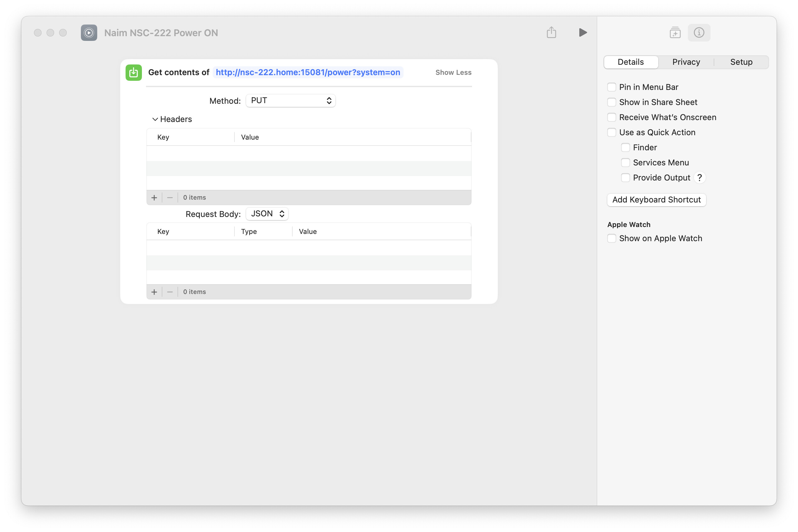Image resolution: width=798 pixels, height=532 pixels.
Task: Run the shortcut with the play button
Action: [x=583, y=33]
